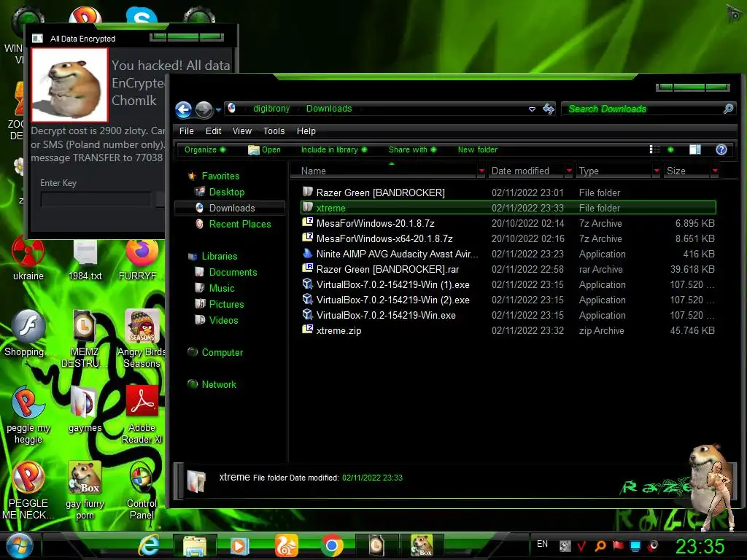Click the Back navigation arrow in Explorer
This screenshot has height=560, width=747.
tap(183, 109)
